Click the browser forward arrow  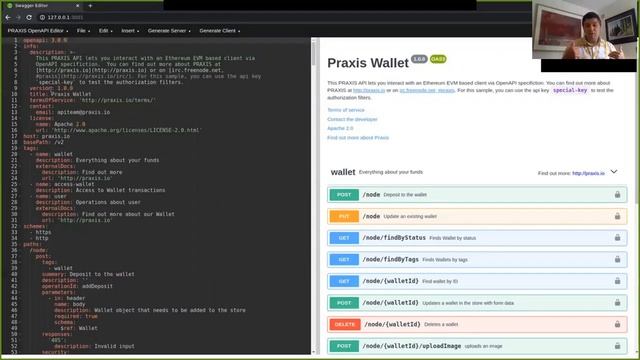click(x=18, y=17)
